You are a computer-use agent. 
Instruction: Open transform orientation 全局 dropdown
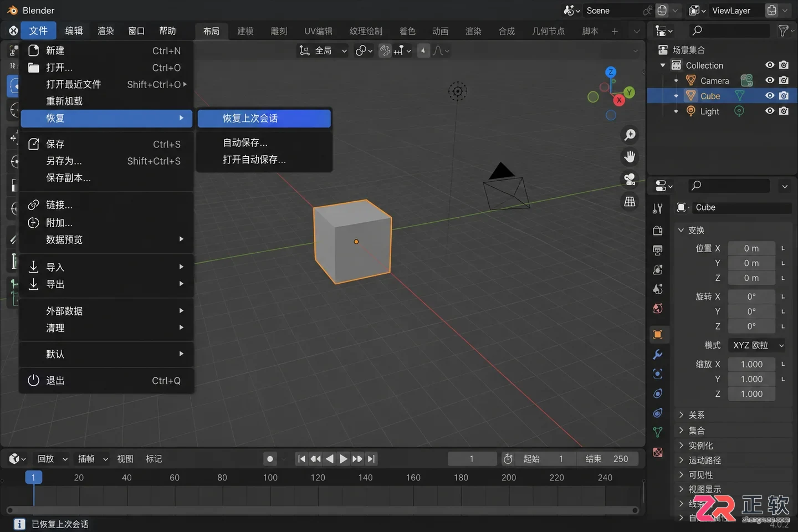[323, 51]
